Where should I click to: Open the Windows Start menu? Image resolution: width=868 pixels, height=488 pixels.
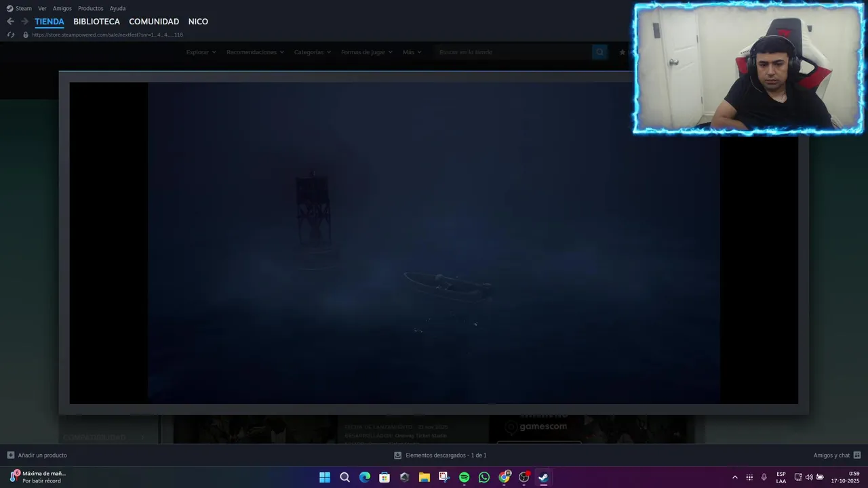tap(325, 477)
